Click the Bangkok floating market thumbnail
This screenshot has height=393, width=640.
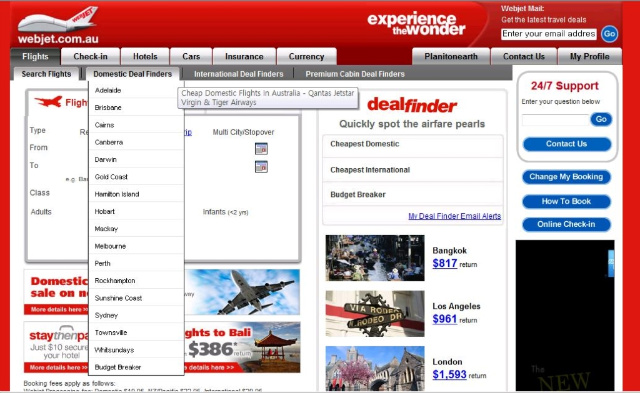[375, 258]
